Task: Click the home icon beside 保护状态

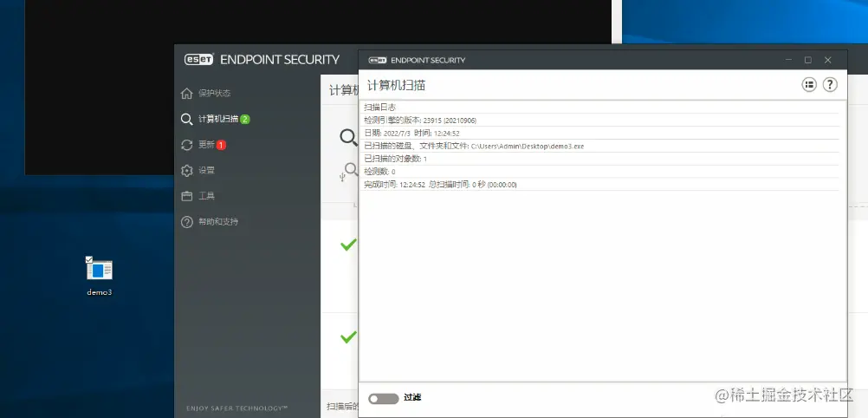Action: click(x=186, y=93)
